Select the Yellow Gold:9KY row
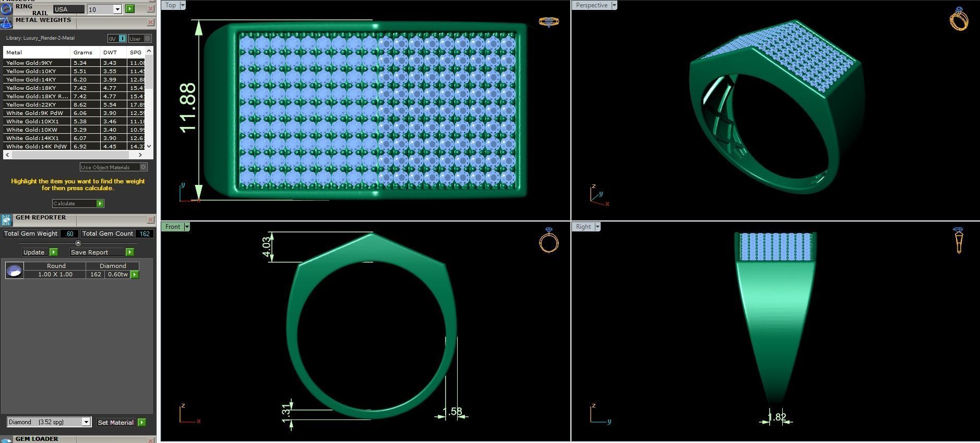Screen dimensions: 980x443 [x=75, y=63]
